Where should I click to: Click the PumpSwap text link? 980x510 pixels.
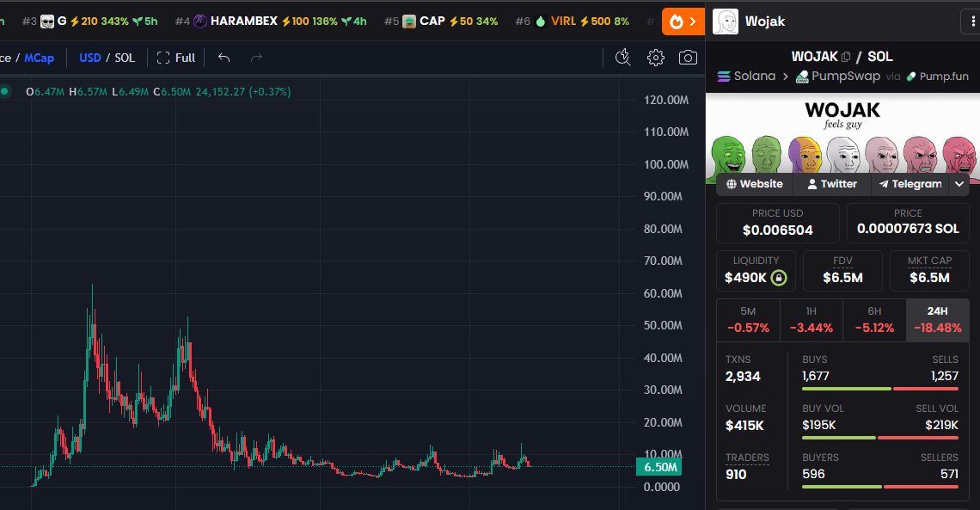click(846, 77)
